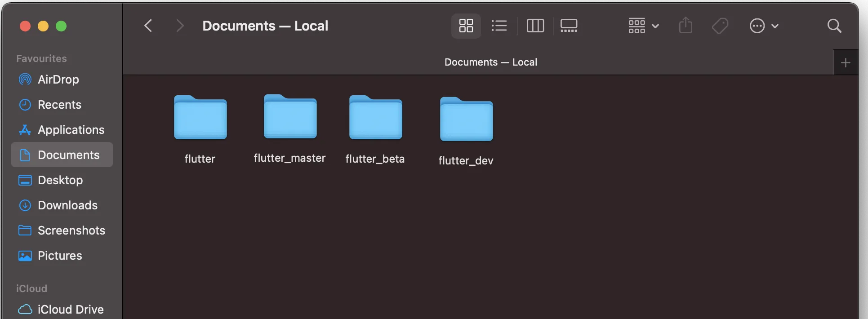Open AirDrop in the sidebar
This screenshot has width=868, height=319.
[x=62, y=80]
